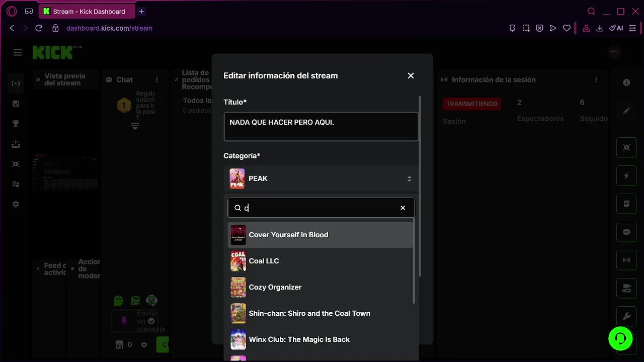Click the document notes icon on right
Screen dimensions: 644x362
point(626,204)
